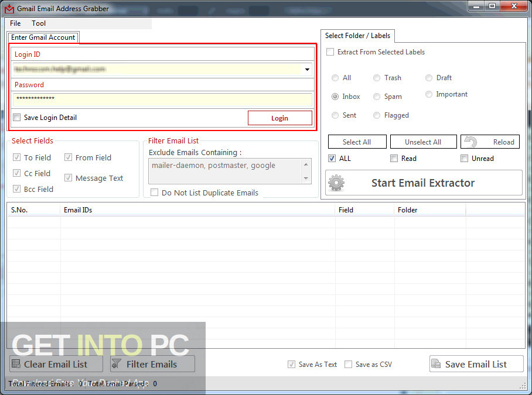Click the Clear Email List button
This screenshot has width=532, height=395.
pyautogui.click(x=56, y=364)
